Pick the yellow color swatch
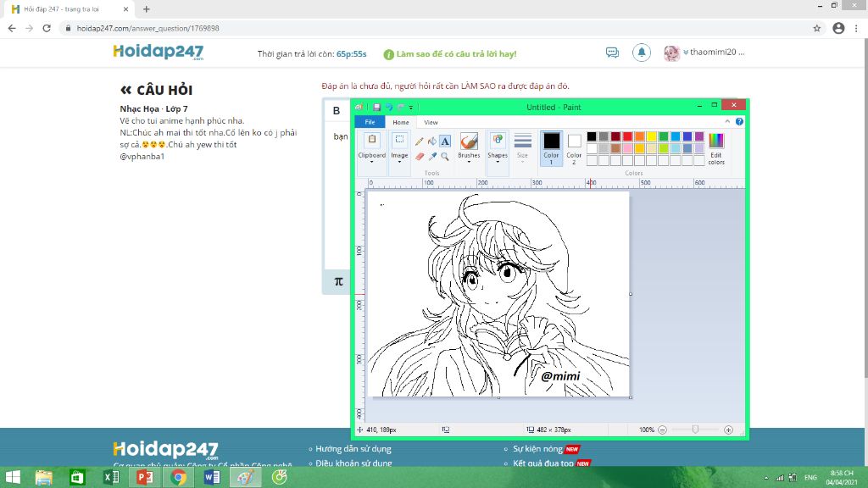868x488 pixels. tap(652, 136)
